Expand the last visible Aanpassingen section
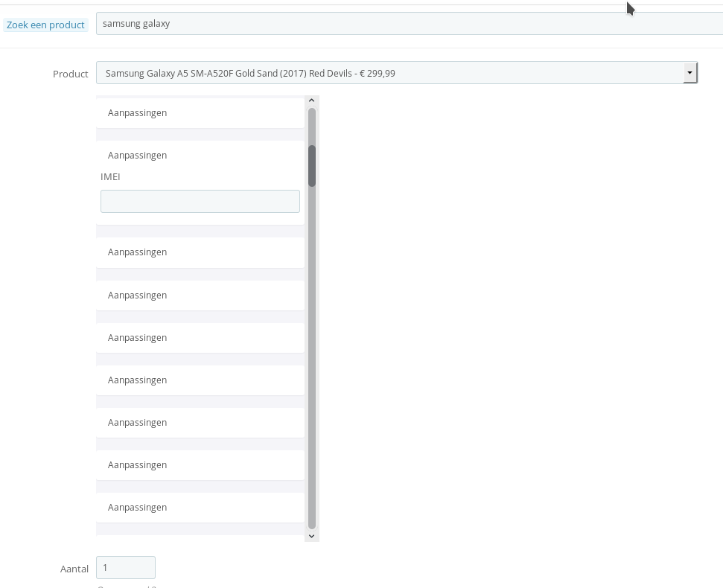This screenshot has height=588, width=723. tap(137, 507)
